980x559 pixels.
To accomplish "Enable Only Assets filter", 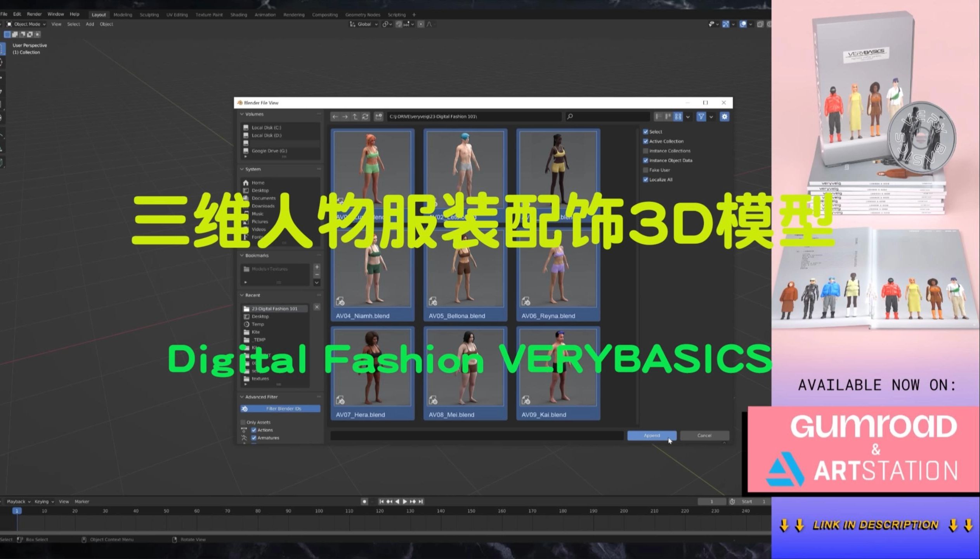I will [x=243, y=422].
